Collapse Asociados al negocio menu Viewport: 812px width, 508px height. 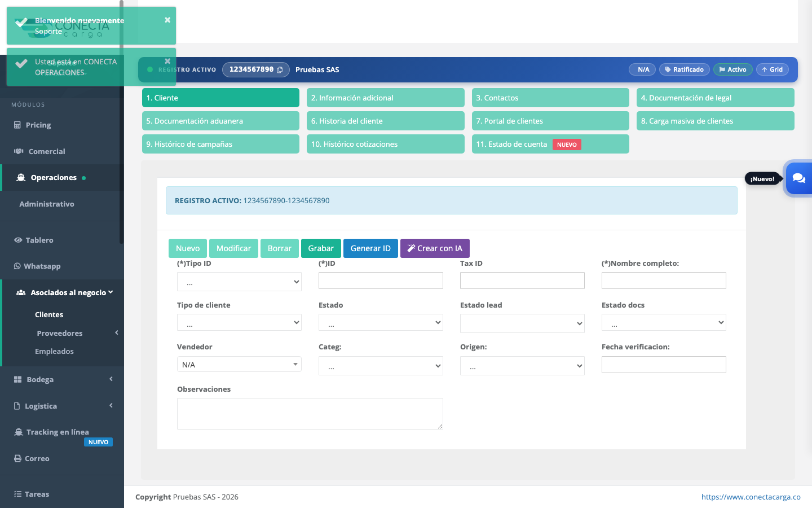pos(63,292)
